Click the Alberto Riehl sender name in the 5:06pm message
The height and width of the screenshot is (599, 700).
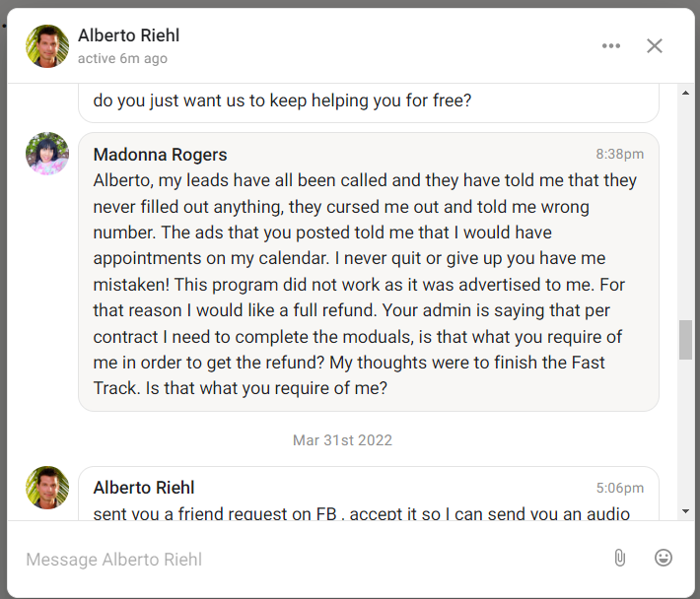click(x=144, y=488)
